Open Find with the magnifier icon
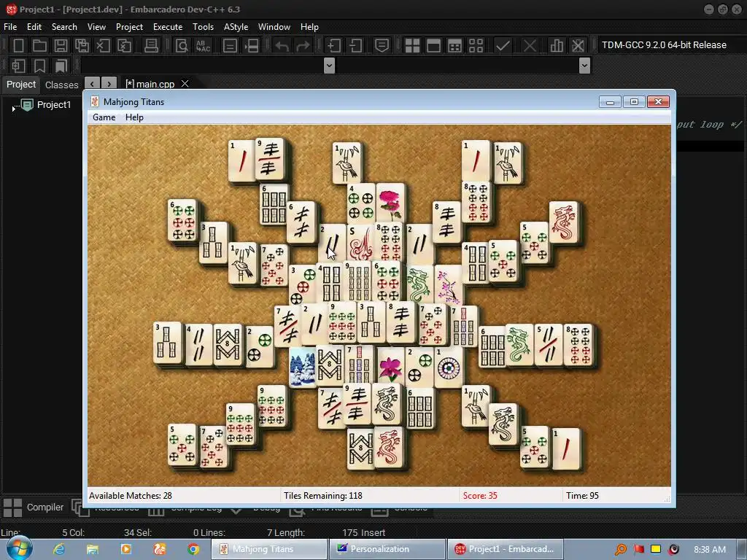 [x=182, y=46]
